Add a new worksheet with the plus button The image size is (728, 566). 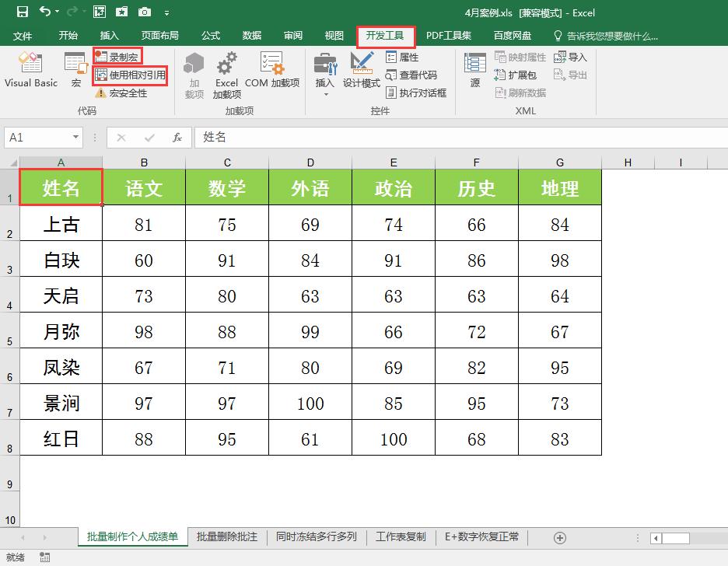(561, 536)
